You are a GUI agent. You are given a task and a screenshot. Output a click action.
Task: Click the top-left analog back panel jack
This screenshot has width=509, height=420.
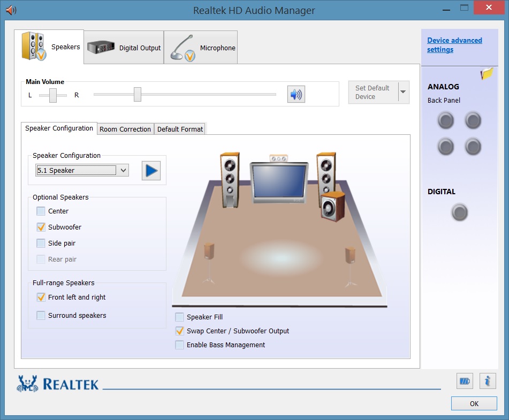(x=446, y=120)
